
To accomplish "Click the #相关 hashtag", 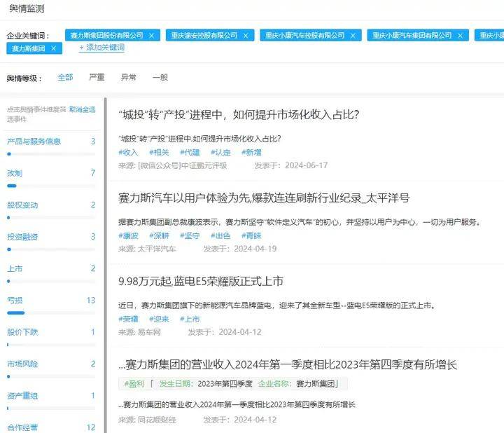I will pyautogui.click(x=159, y=153).
